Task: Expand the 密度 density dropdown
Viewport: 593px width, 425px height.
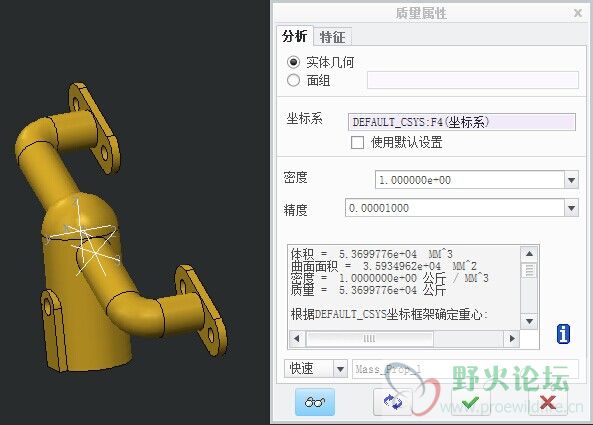Action: [571, 180]
